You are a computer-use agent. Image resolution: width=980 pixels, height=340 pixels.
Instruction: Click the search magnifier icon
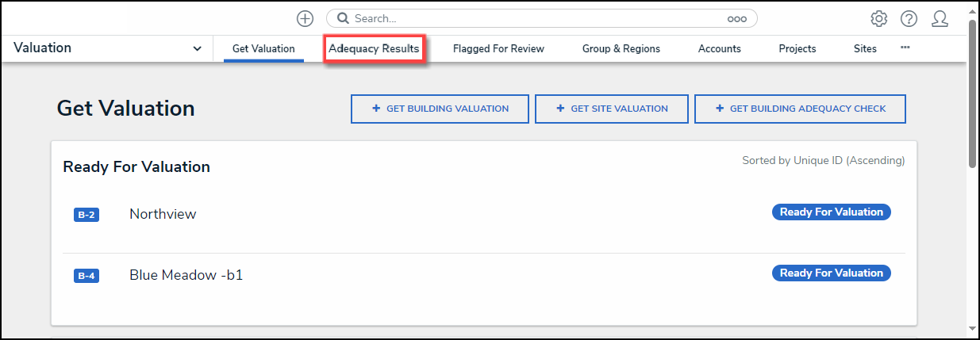pos(344,18)
